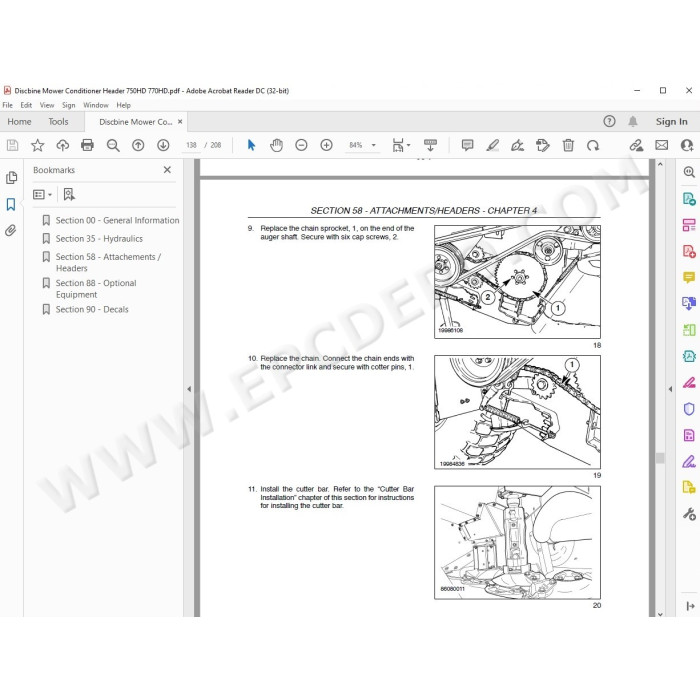
Task: Open the Help question mark
Action: [x=609, y=121]
